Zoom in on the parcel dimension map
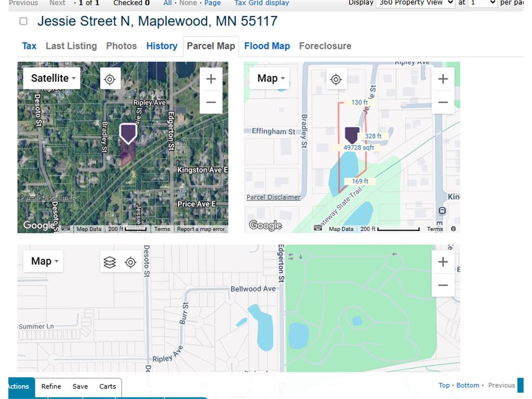The image size is (532, 399). click(443, 79)
